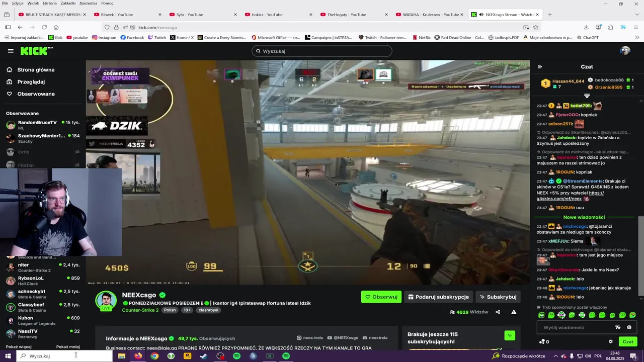The width and height of the screenshot is (644, 362).
Task: Mute the NEEXcsgo tab audio icon
Action: pyautogui.click(x=481, y=15)
